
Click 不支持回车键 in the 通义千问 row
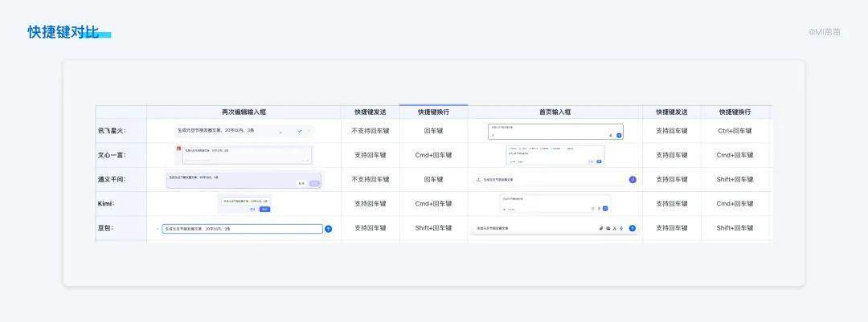[371, 179]
